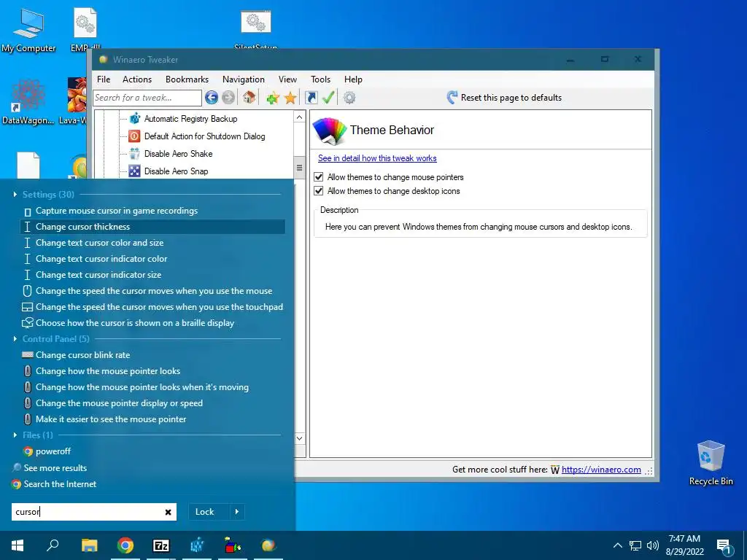Open settings gear in Winaero toolbar

(349, 98)
